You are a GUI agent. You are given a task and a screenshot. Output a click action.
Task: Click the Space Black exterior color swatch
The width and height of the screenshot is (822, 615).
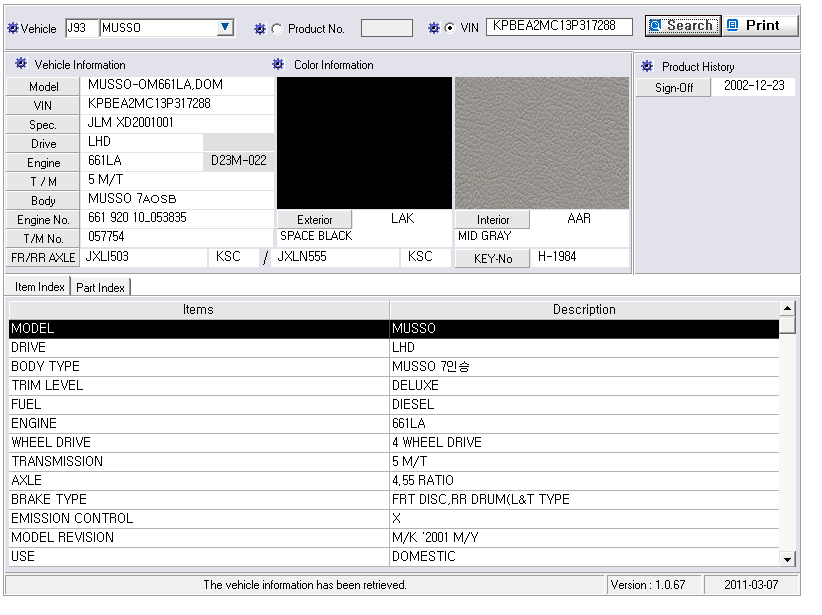pyautogui.click(x=364, y=143)
